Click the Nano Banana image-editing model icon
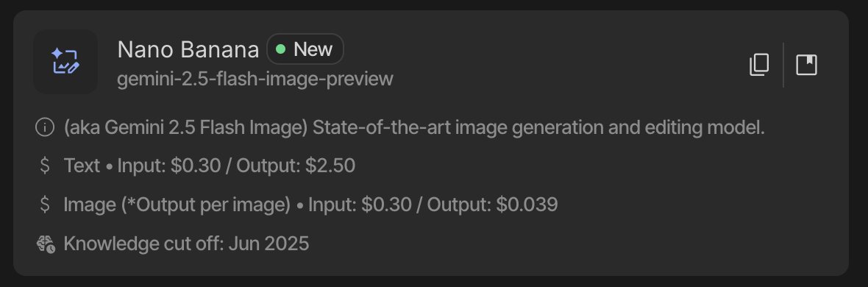868x287 pixels. tap(65, 62)
